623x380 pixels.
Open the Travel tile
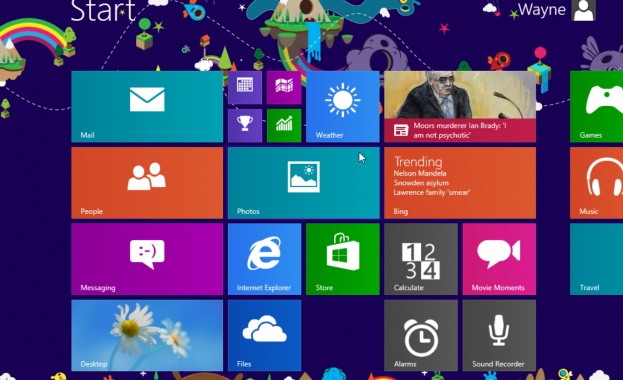coord(596,259)
